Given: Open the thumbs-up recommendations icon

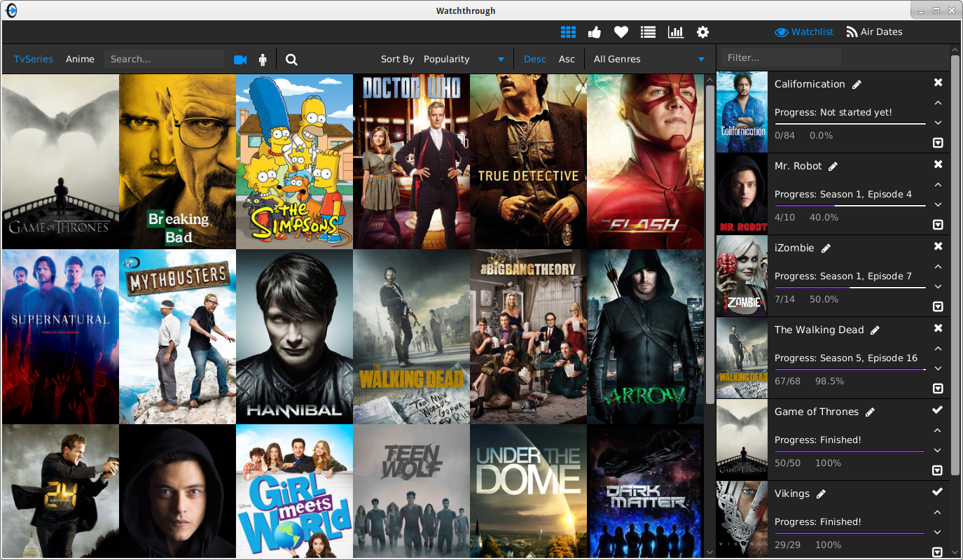Looking at the screenshot, I should [x=595, y=32].
